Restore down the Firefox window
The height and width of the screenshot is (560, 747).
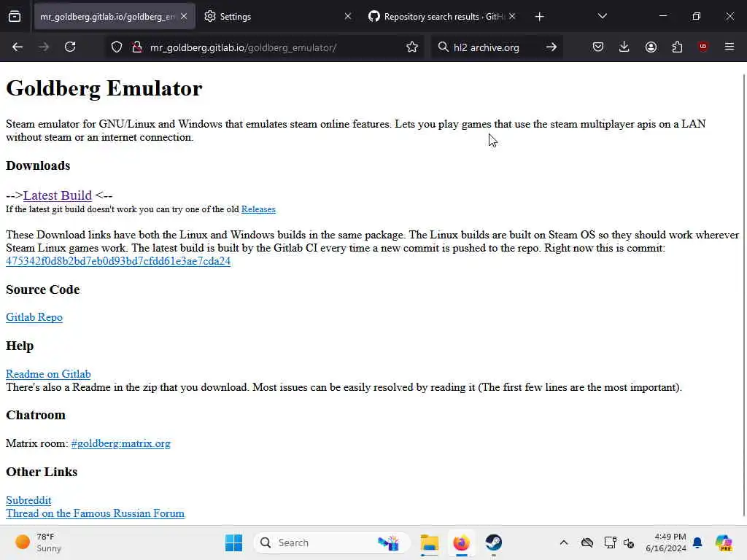point(697,16)
